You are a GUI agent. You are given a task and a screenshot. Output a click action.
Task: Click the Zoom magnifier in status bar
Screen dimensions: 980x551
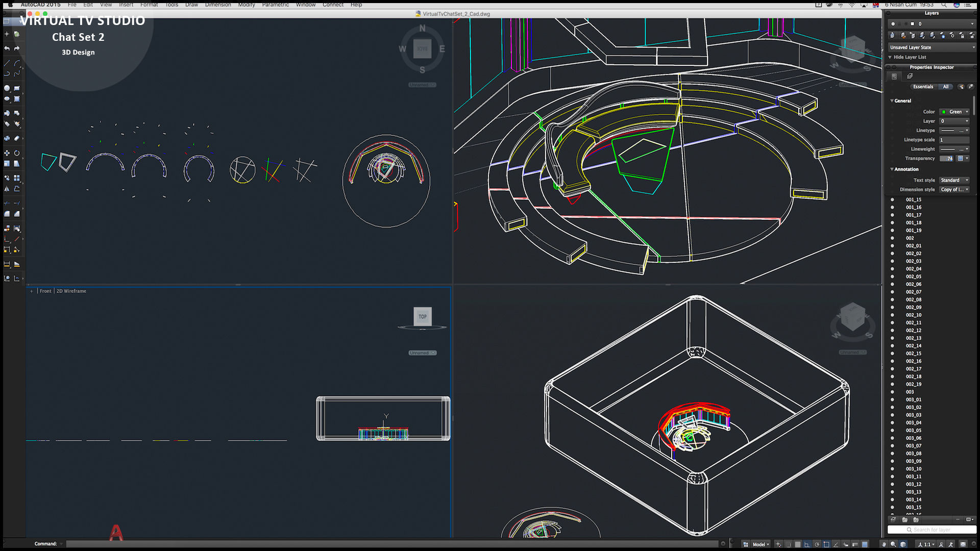pyautogui.click(x=893, y=544)
